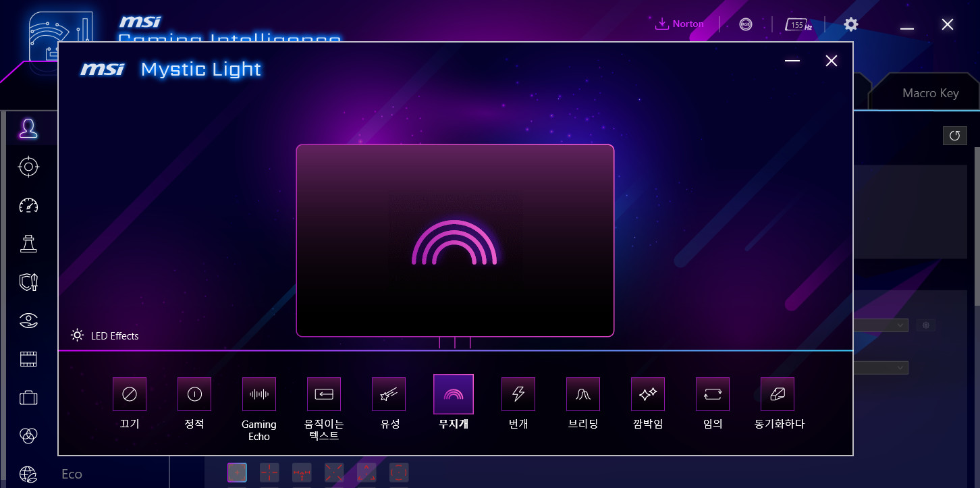Screen dimensions: 980x488
Task: Select the highlighted first crosshair option
Action: pyautogui.click(x=237, y=472)
